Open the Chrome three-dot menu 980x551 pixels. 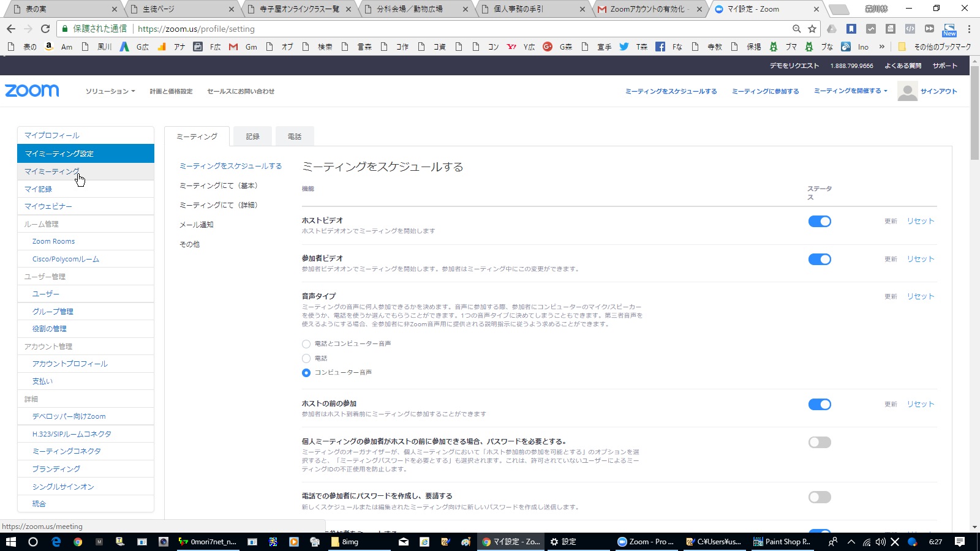click(x=969, y=29)
